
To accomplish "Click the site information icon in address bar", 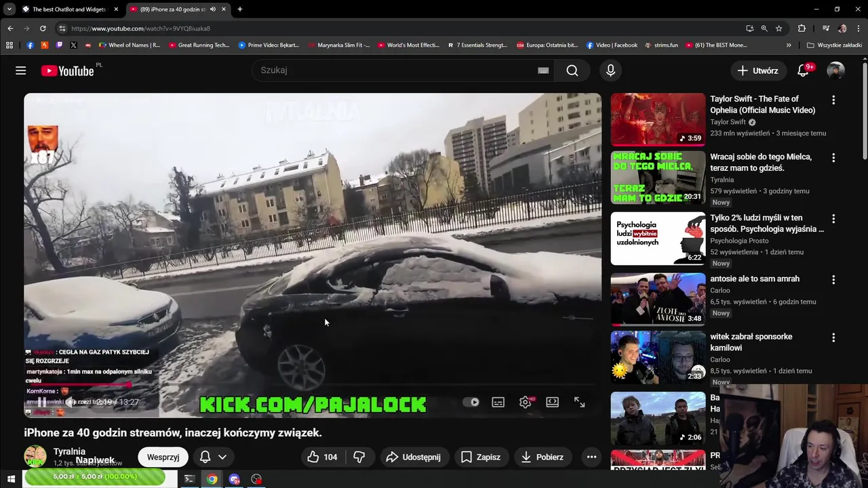I will (x=62, y=28).
